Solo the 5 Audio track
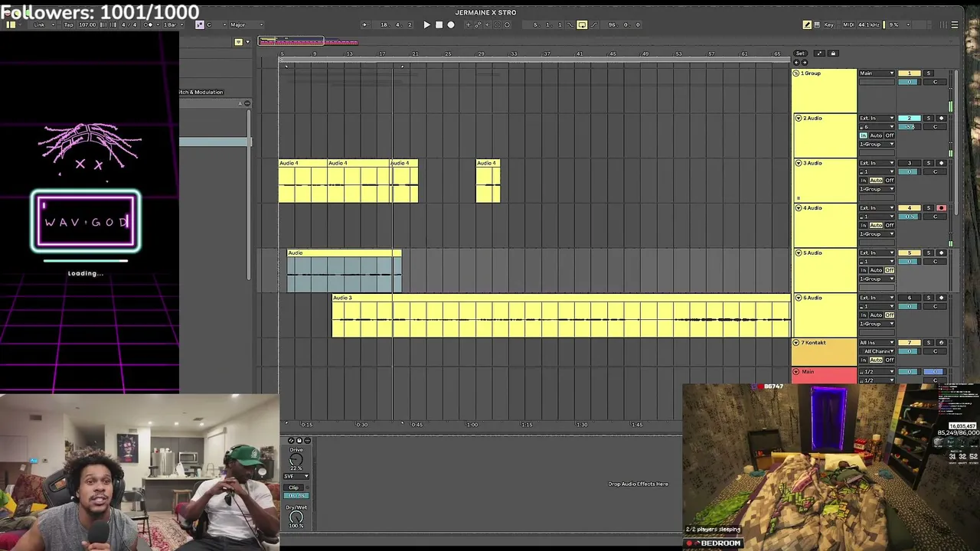The height and width of the screenshot is (551, 980). coord(928,253)
